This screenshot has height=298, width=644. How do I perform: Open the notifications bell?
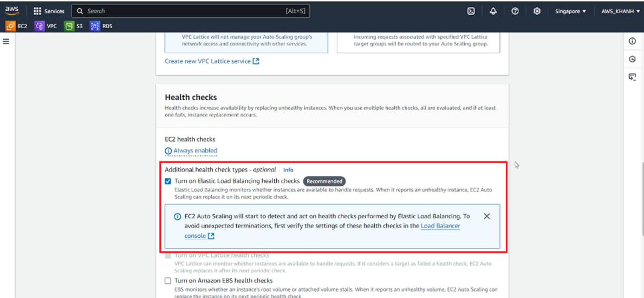pyautogui.click(x=493, y=11)
